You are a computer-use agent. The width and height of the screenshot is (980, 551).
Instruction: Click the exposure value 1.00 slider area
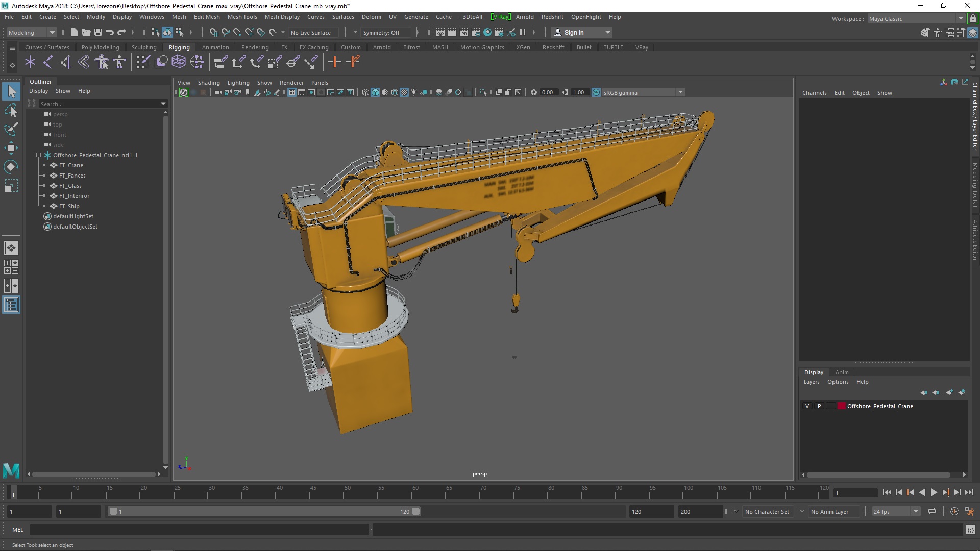(577, 92)
